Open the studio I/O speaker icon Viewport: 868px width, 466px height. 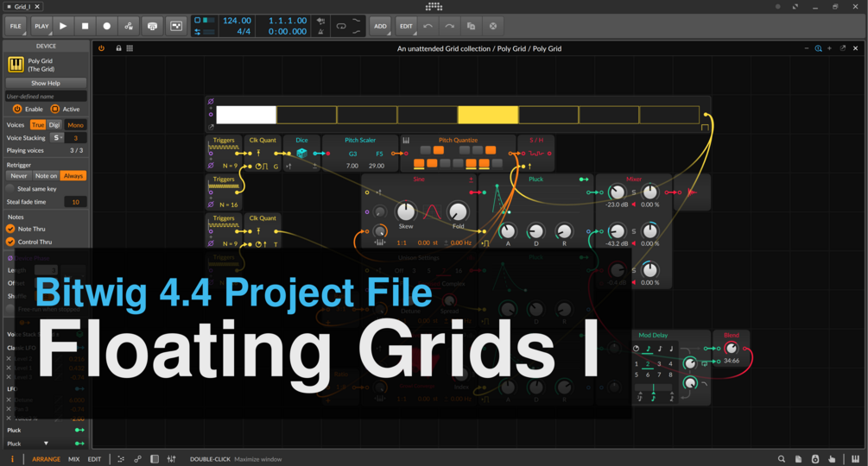click(x=814, y=459)
